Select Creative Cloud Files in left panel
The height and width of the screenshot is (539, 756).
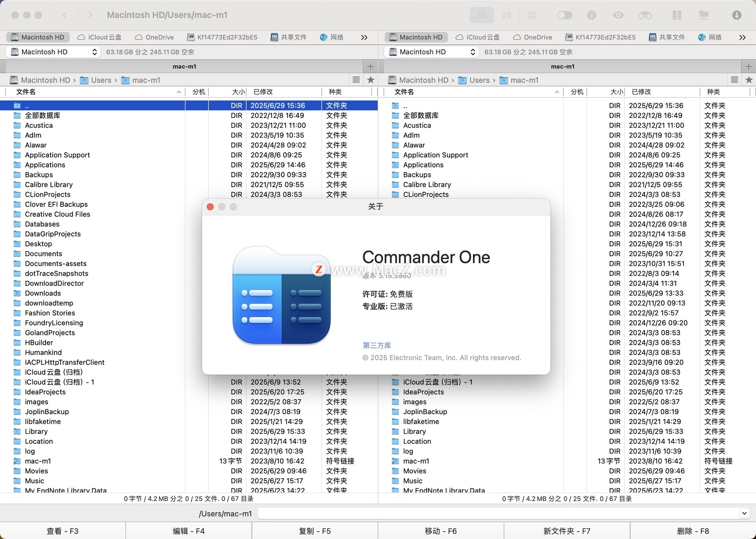57,214
